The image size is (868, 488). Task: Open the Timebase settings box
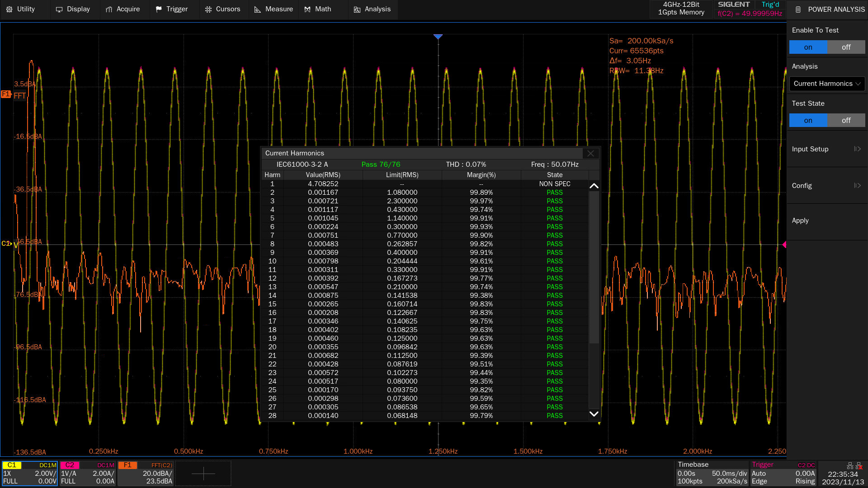point(712,473)
